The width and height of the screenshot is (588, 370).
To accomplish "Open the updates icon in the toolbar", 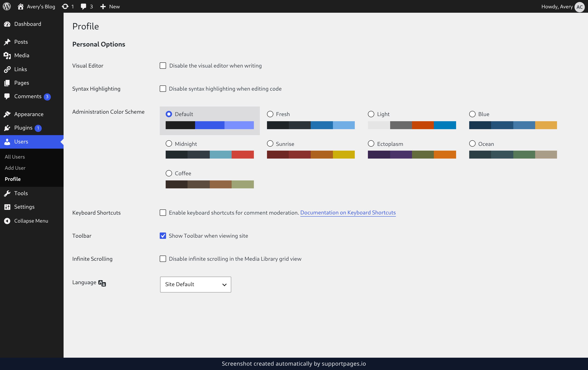I will click(65, 6).
